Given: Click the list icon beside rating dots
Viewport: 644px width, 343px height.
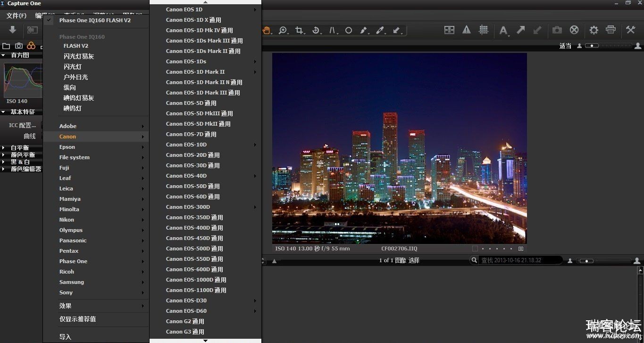Looking at the screenshot, I should coord(521,249).
